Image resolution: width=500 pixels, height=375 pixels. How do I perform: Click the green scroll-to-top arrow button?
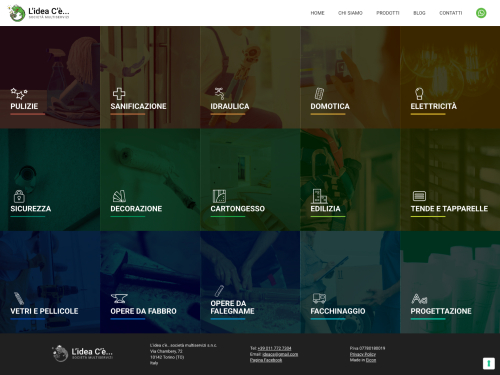pyautogui.click(x=489, y=363)
